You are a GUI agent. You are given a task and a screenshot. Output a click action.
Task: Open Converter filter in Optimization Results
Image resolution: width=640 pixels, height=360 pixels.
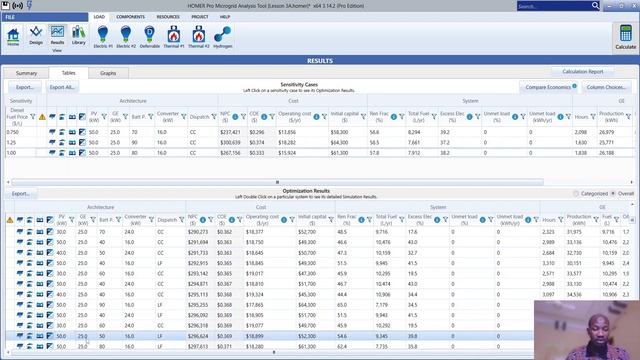coord(151,220)
